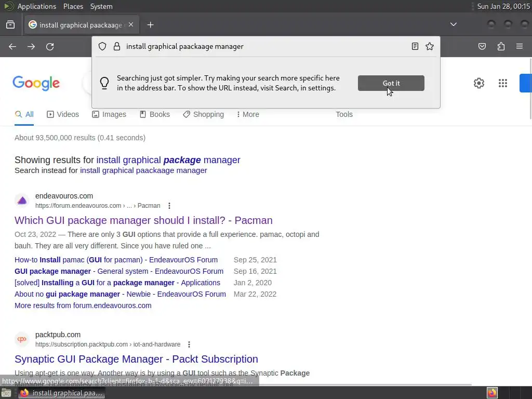Open About no gui package manager link
Image resolution: width=532 pixels, height=399 pixels.
point(120,294)
